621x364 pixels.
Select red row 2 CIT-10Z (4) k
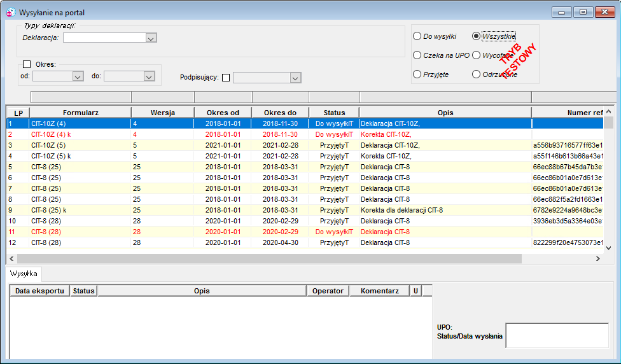point(305,134)
